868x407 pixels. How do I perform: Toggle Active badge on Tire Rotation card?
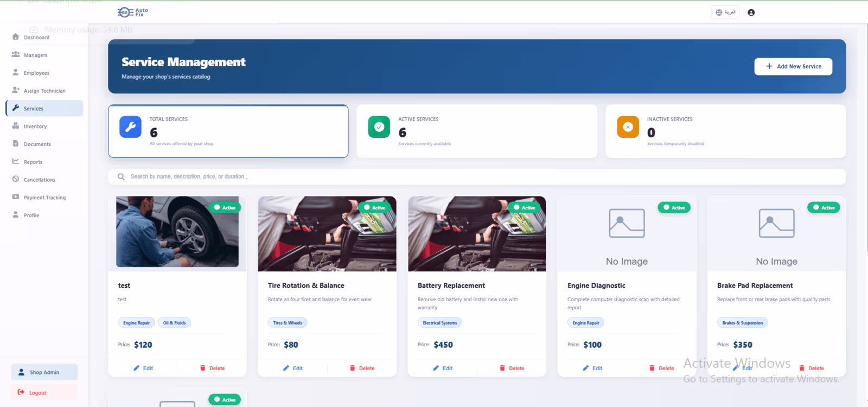coord(374,207)
